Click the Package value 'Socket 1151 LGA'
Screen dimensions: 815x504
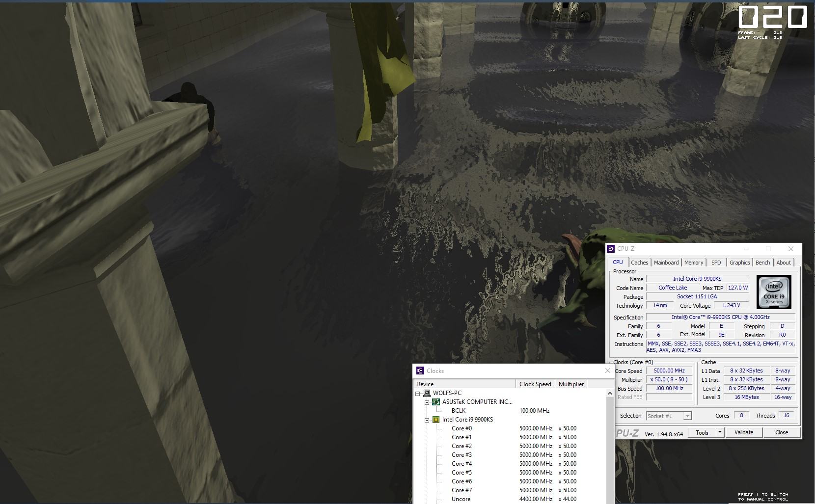point(697,296)
